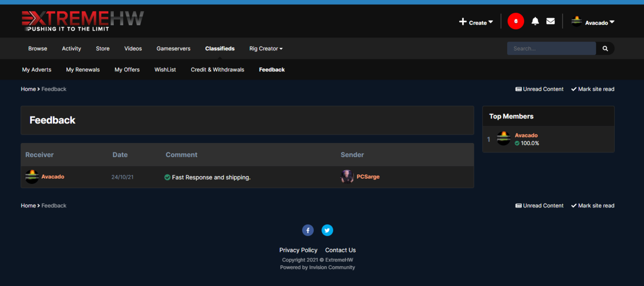The width and height of the screenshot is (644, 286).
Task: Open the Videos section
Action: 133,48
